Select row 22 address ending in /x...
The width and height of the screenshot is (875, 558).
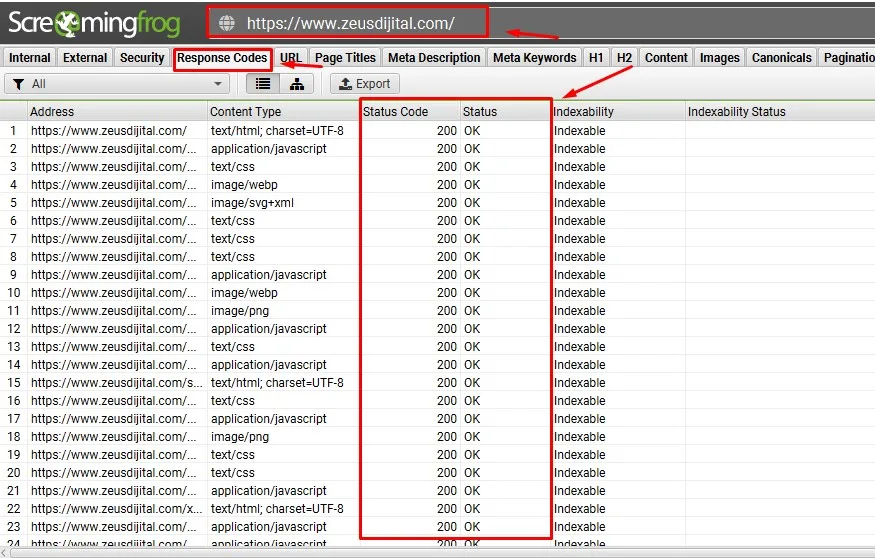click(117, 509)
